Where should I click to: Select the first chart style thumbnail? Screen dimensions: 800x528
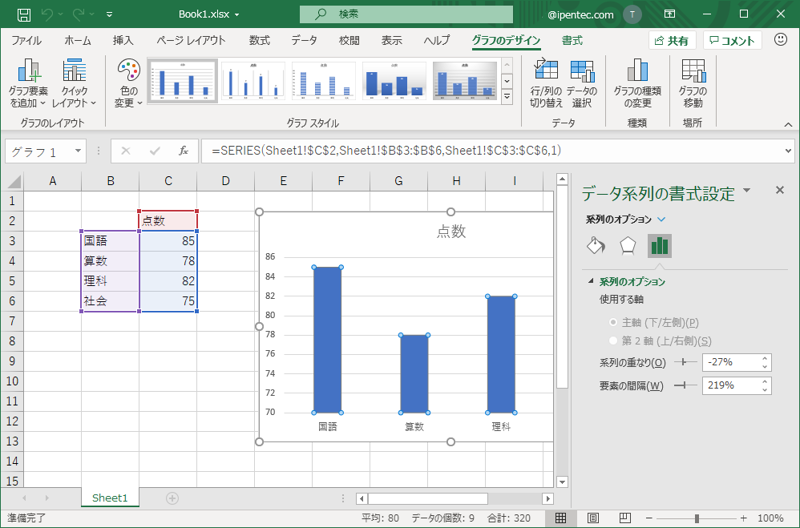183,81
